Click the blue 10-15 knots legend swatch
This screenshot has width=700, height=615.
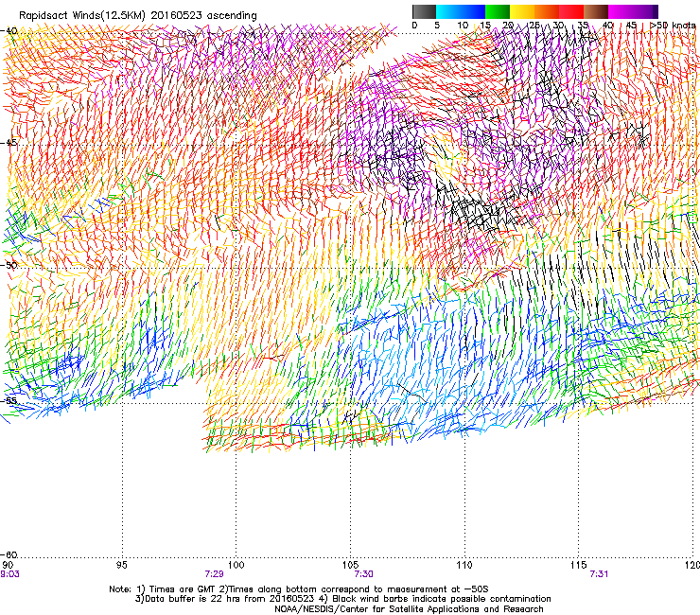[x=473, y=11]
